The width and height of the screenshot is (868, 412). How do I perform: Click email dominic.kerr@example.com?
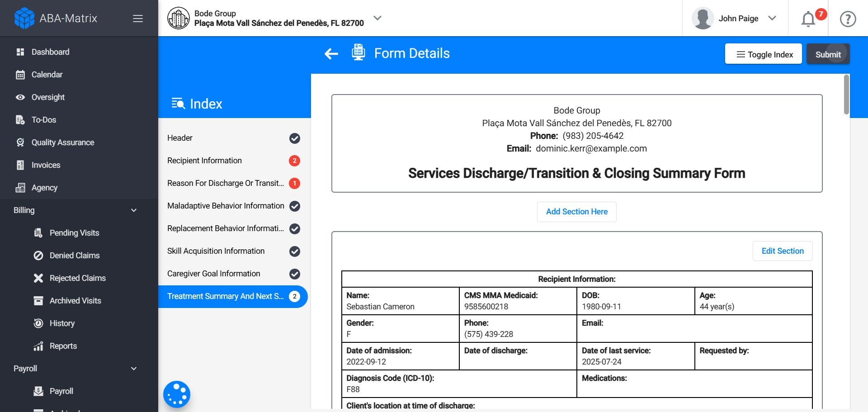pyautogui.click(x=591, y=148)
